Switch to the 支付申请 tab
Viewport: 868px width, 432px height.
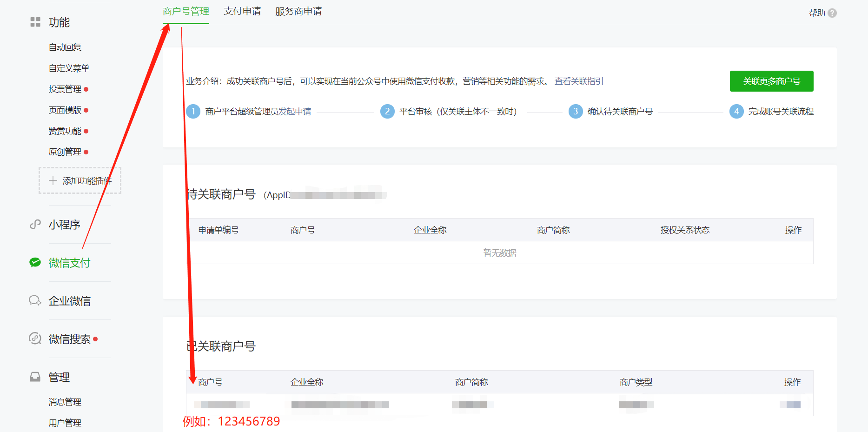pos(242,11)
